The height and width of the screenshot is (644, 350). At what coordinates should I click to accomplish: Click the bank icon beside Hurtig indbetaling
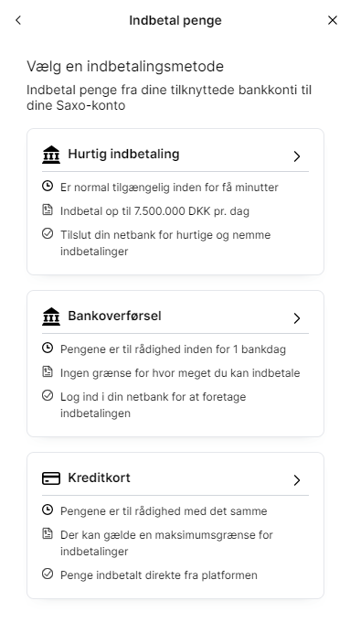51,155
